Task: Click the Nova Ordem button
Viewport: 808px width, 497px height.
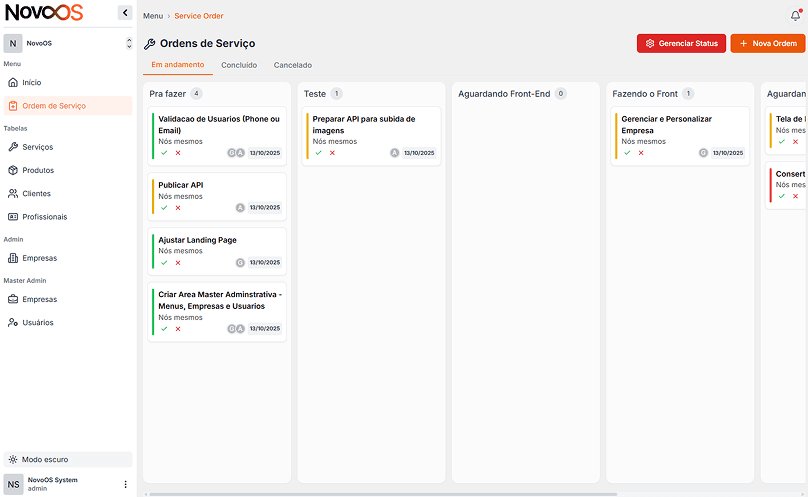Action: tap(767, 43)
